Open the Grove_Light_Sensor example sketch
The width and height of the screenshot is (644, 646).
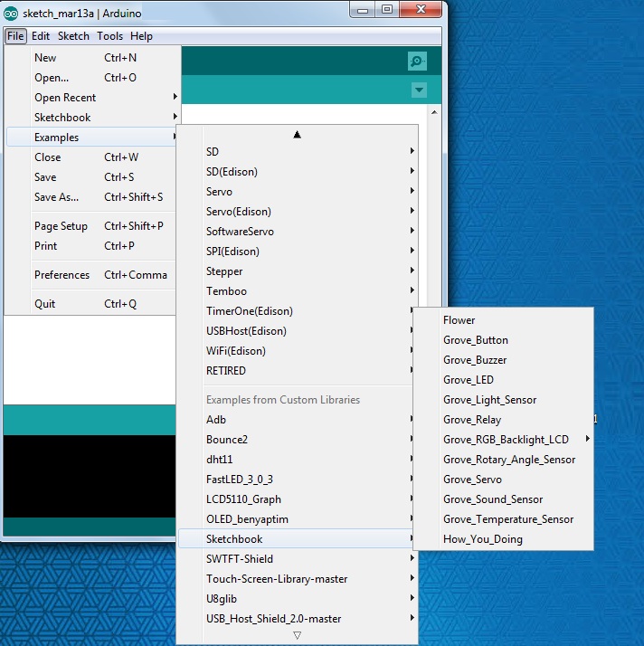coord(504,400)
